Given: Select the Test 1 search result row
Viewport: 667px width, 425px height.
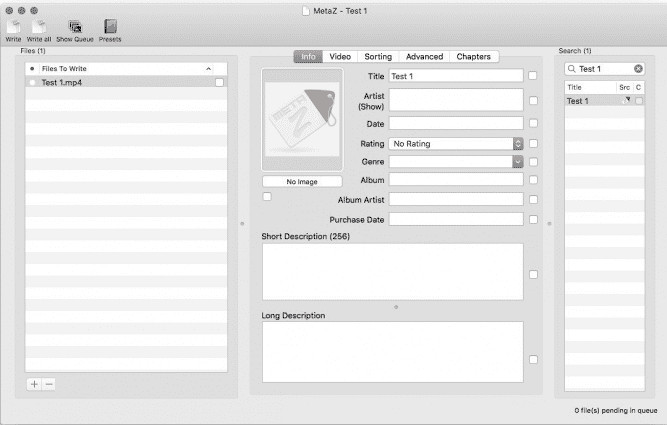Looking at the screenshot, I should point(604,101).
